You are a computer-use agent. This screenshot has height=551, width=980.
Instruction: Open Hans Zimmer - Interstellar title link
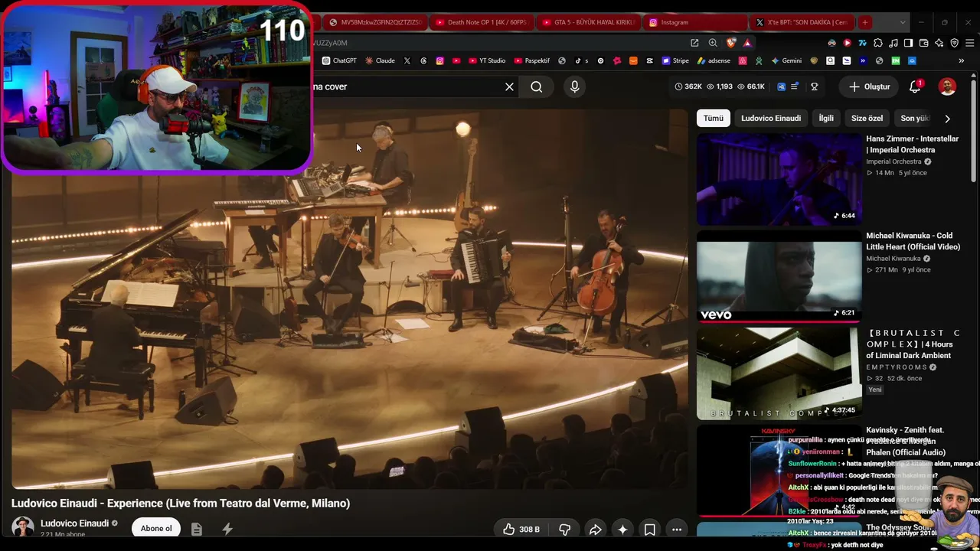point(912,144)
